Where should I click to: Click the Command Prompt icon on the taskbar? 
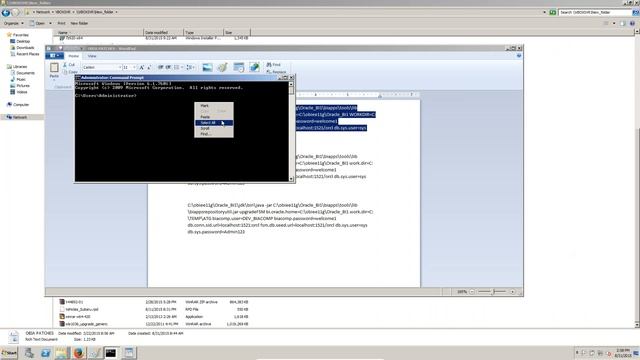[111, 353]
